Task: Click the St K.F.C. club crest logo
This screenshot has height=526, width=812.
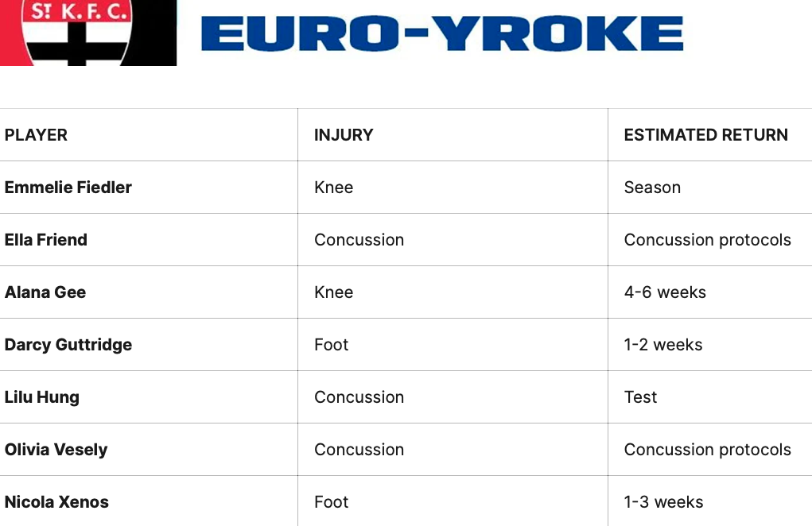Action: pos(87,33)
